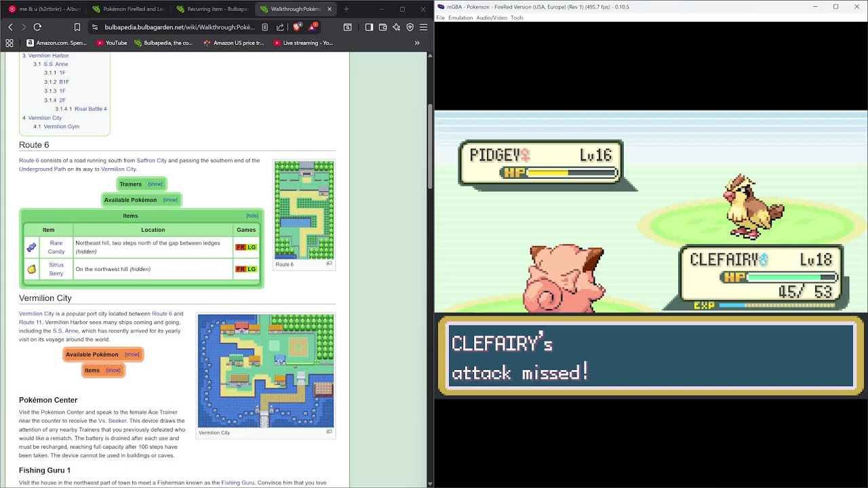Open the mGBA Tools menu
Viewport: 868px width, 488px height.
517,18
